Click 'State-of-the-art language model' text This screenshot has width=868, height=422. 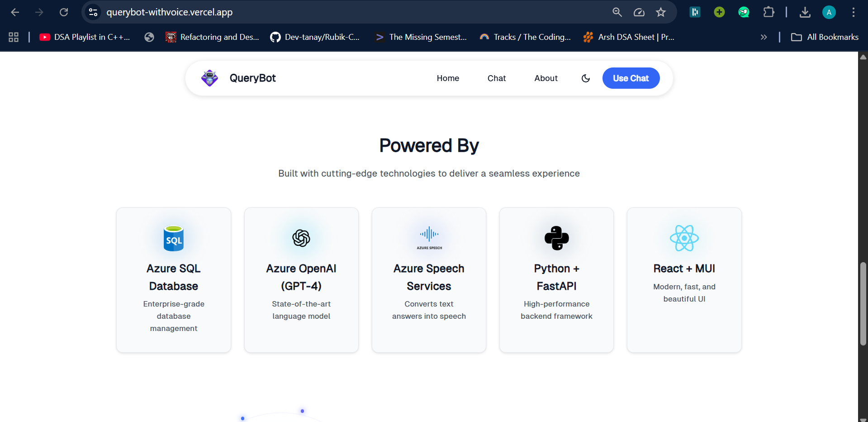pos(301,310)
